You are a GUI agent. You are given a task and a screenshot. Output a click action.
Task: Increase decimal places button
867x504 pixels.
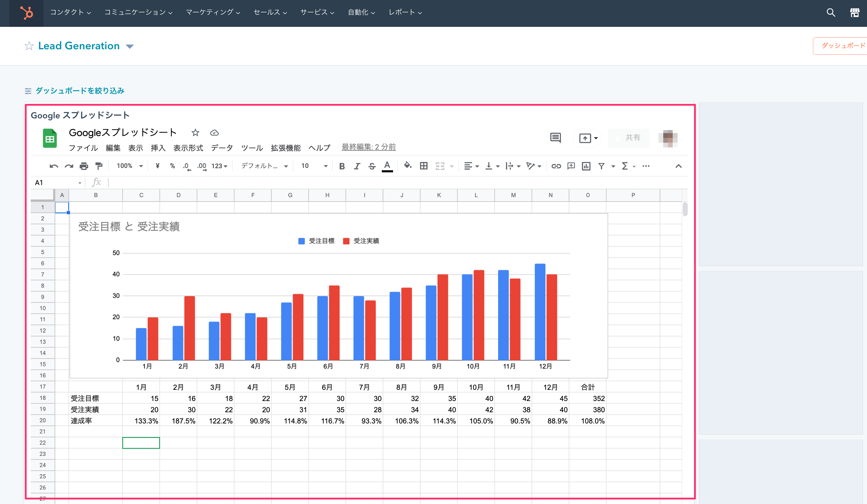202,166
